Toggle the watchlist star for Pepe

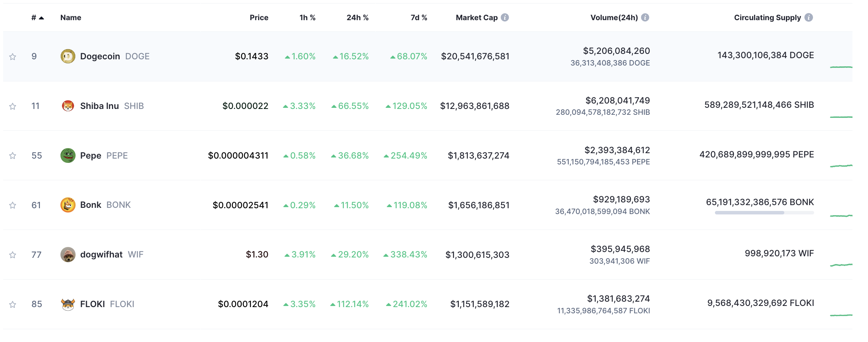click(x=13, y=155)
